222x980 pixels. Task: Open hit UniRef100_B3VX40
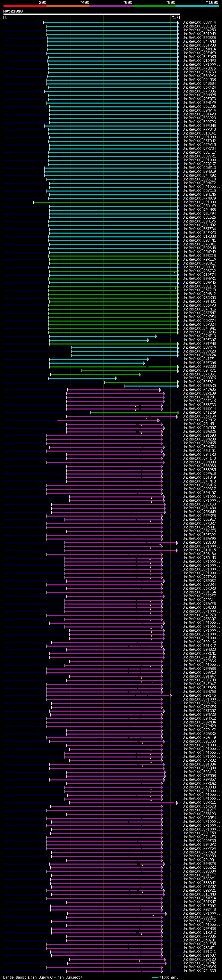[x=199, y=347]
